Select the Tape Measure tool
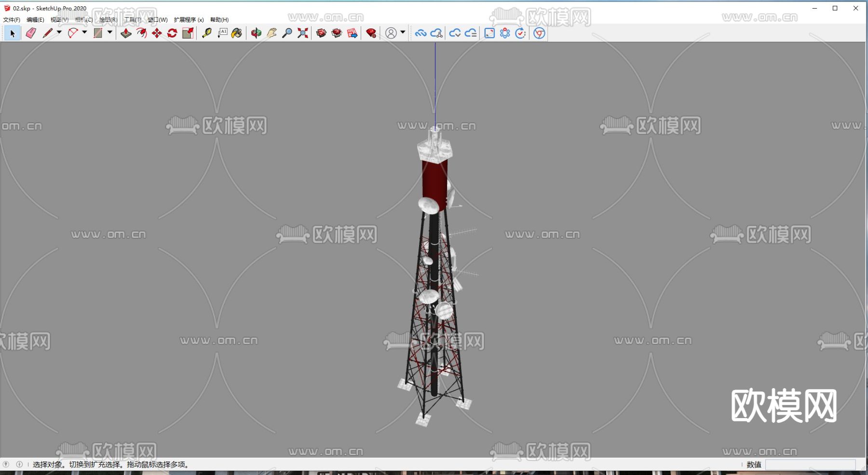 (206, 33)
